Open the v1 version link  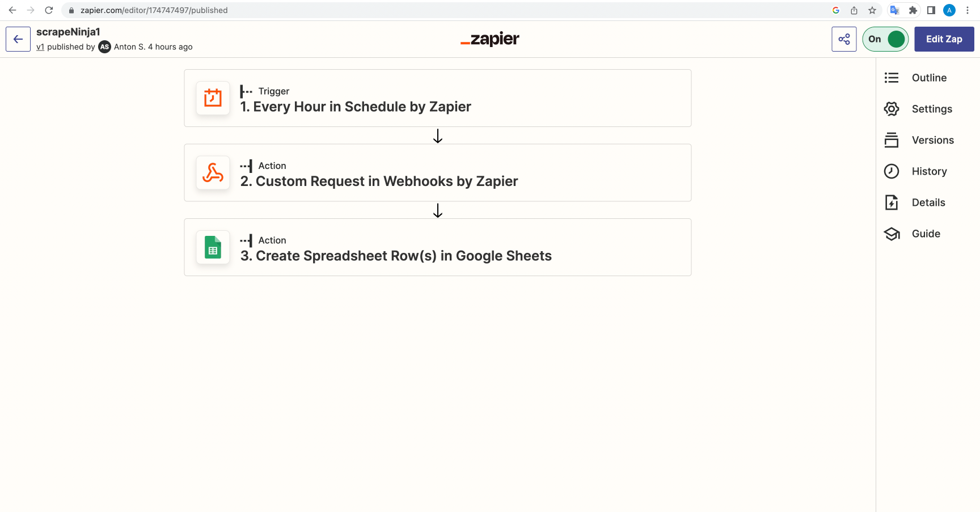(x=40, y=47)
